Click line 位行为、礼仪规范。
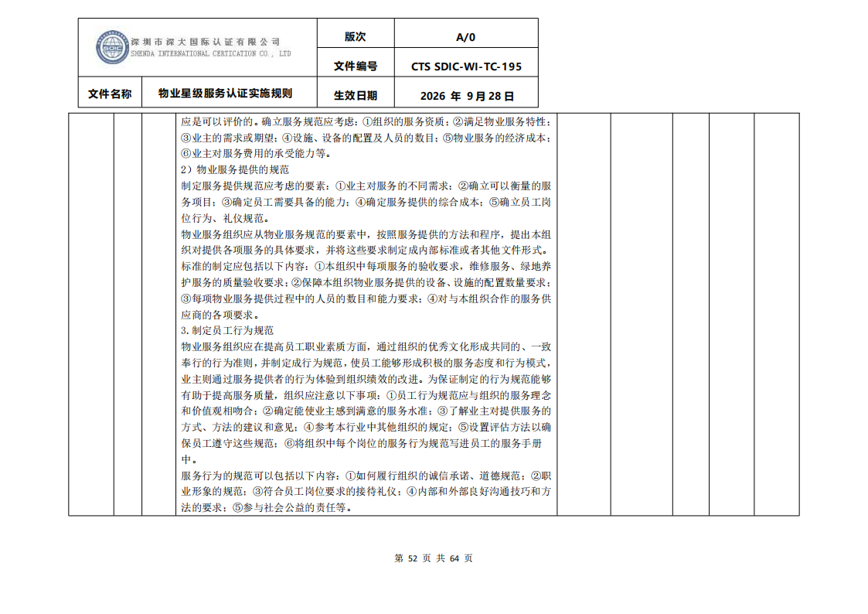The height and width of the screenshot is (614, 868). (226, 218)
